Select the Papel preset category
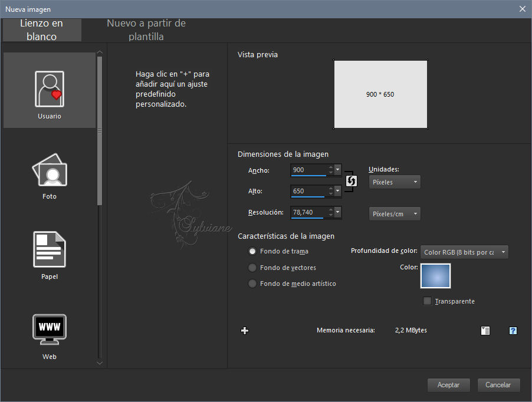 (x=50, y=256)
